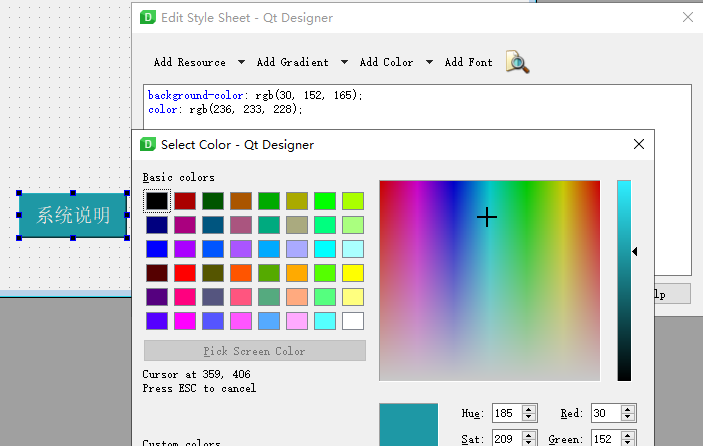This screenshot has height=446, width=703.
Task: Select the teal green swatch in second row
Action: click(269, 225)
